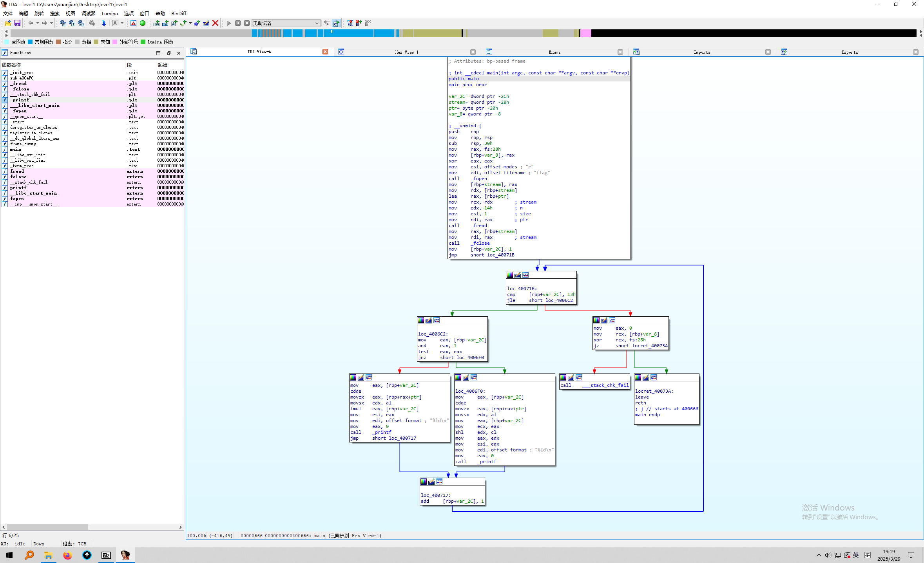Click the node color icon on loc_40071B block

pos(510,275)
